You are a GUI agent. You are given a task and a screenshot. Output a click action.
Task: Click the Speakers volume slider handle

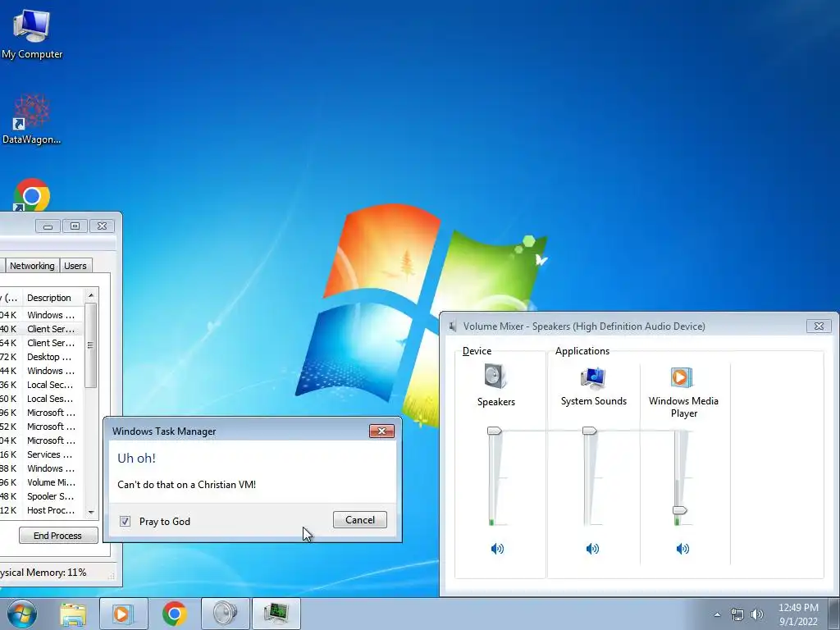pyautogui.click(x=494, y=431)
